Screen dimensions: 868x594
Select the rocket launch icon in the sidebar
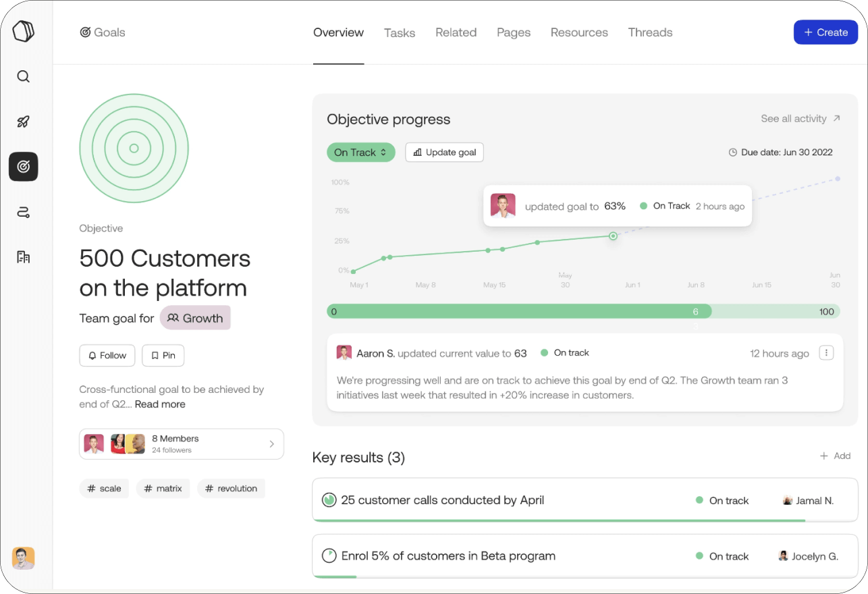point(23,122)
